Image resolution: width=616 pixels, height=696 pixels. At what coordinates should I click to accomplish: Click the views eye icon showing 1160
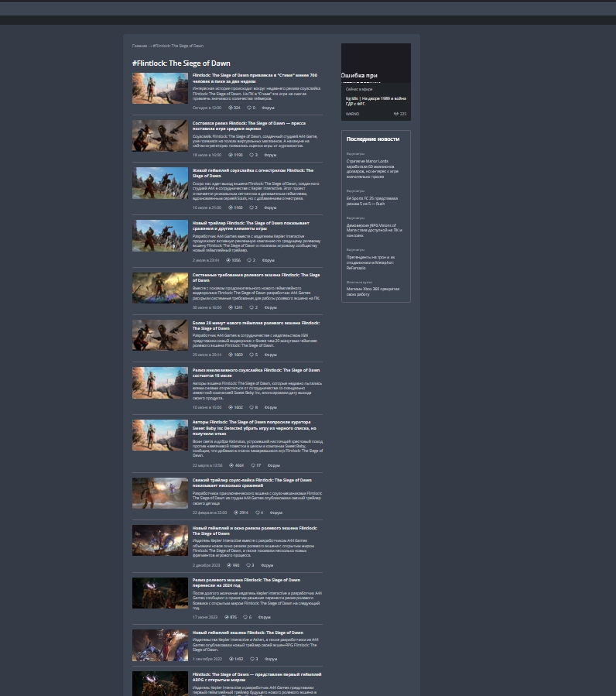(230, 207)
